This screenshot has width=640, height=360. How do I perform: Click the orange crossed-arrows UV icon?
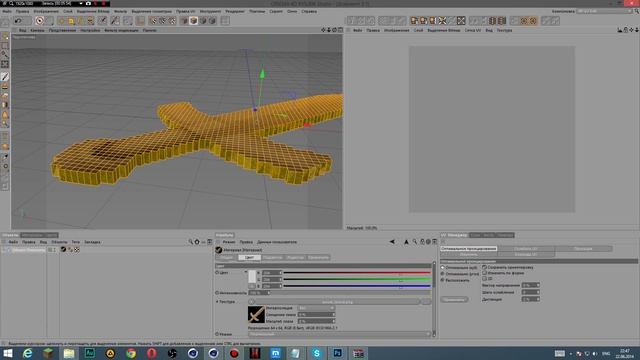[442, 21]
